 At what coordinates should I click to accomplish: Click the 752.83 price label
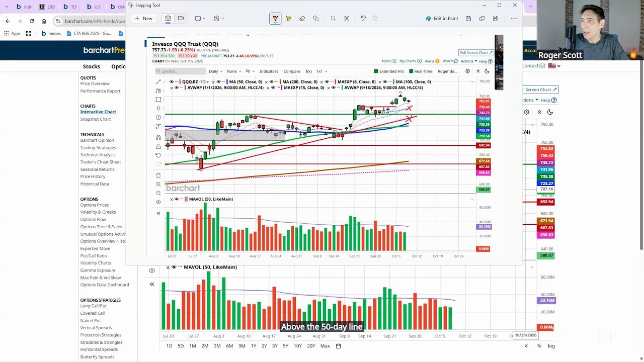point(546,149)
